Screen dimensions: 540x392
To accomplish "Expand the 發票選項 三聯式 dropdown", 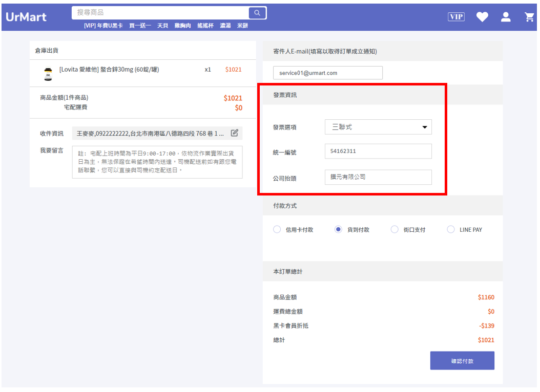I will point(378,127).
